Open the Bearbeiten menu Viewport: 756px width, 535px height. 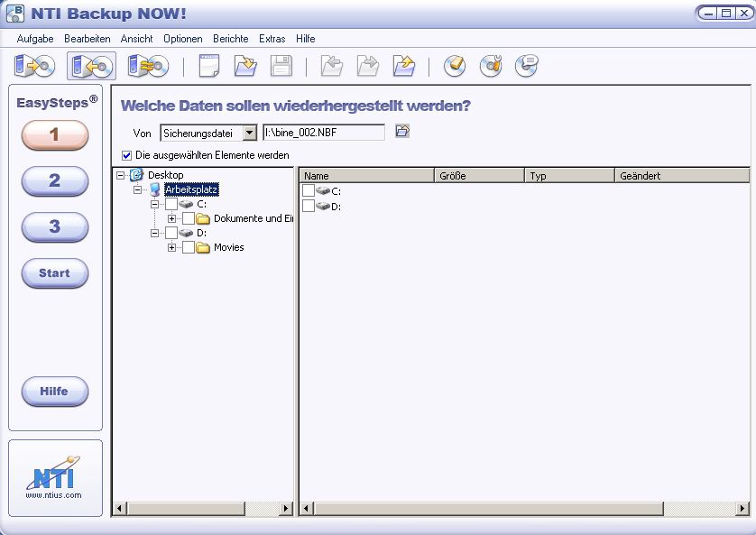[x=88, y=39]
